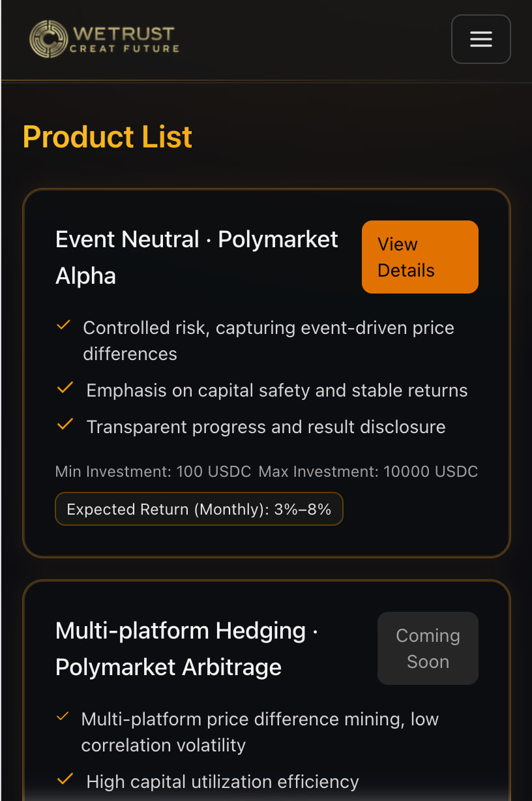This screenshot has height=801, width=532.
Task: Open Event Neutral · Polymarket Alpha title
Action: click(196, 257)
